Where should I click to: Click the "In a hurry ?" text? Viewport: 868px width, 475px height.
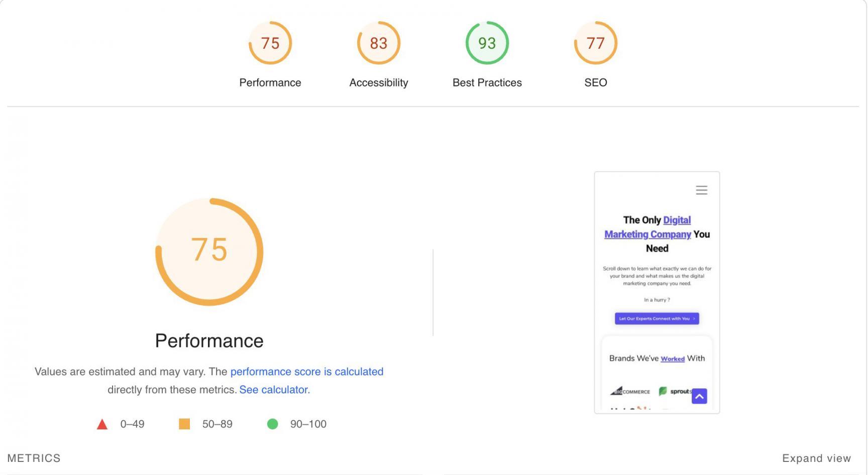pyautogui.click(x=657, y=300)
